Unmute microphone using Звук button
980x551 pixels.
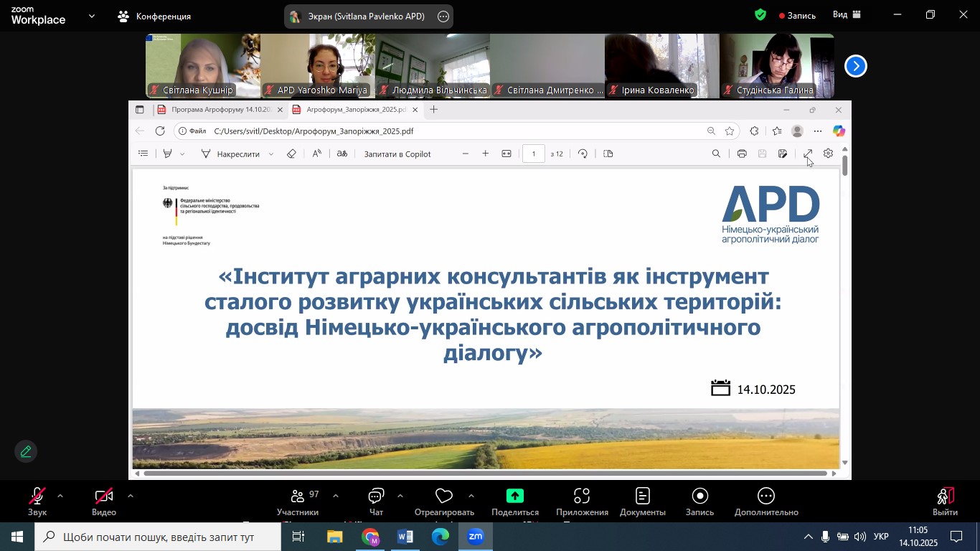37,496
